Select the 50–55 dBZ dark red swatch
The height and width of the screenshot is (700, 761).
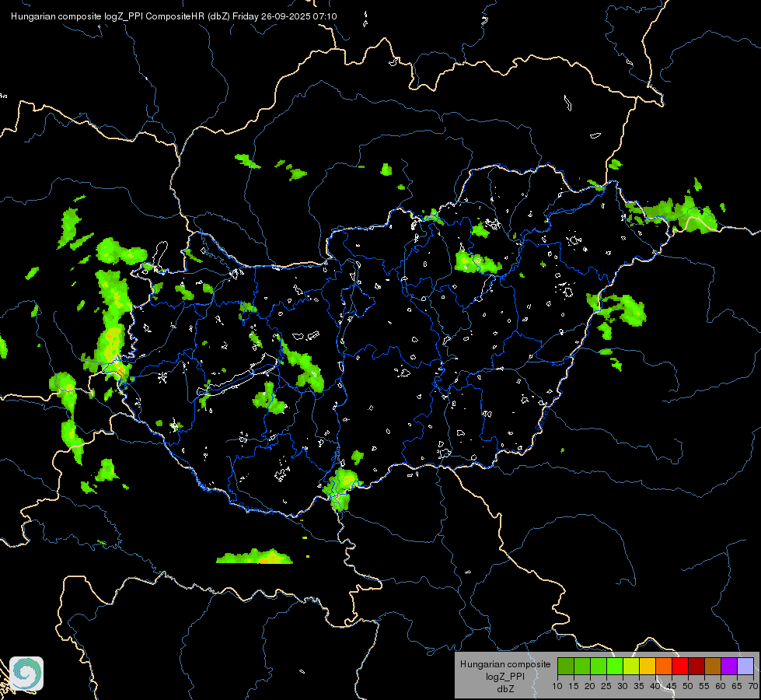[696, 666]
